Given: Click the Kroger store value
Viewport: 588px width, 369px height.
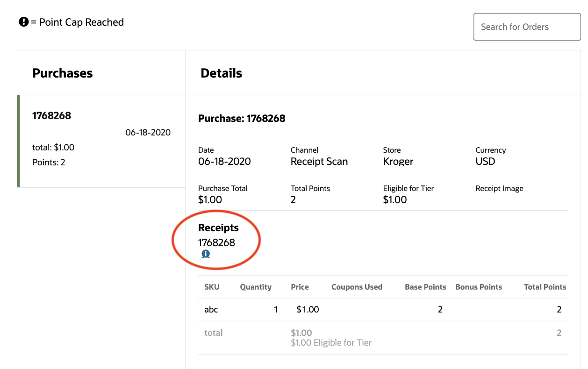Looking at the screenshot, I should coord(398,162).
